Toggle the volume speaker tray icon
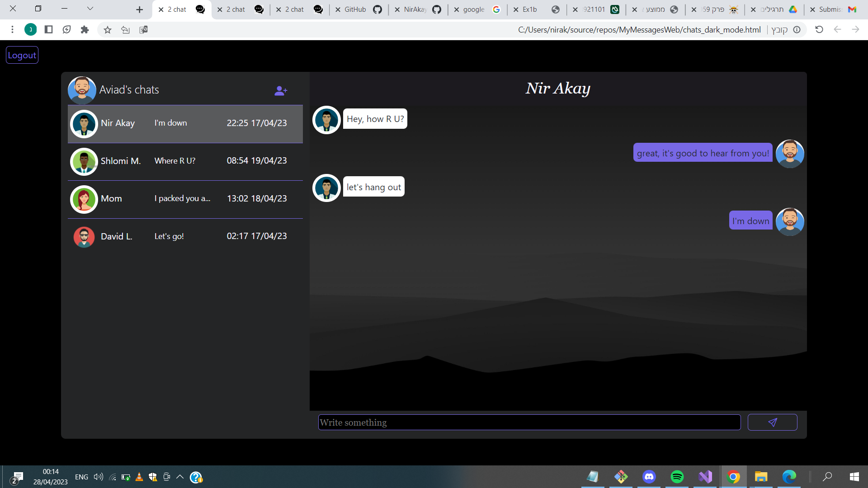 pyautogui.click(x=98, y=477)
